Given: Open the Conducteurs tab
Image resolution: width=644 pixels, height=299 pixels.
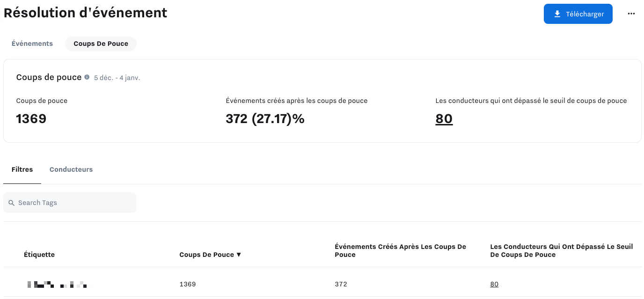Looking at the screenshot, I should coord(71,169).
